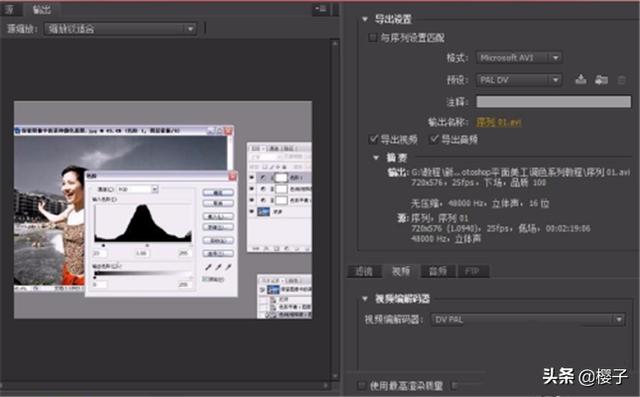
Task: Switch to the 视频 tab
Action: 401,271
